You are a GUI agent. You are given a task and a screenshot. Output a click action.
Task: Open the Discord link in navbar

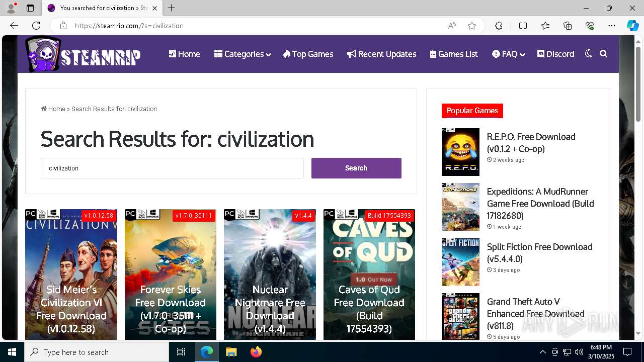pos(555,54)
